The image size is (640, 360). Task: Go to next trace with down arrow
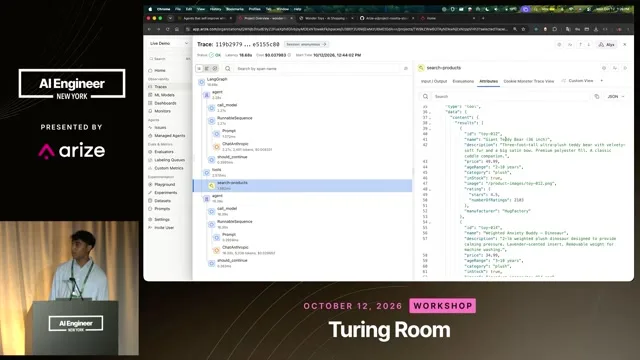[588, 44]
